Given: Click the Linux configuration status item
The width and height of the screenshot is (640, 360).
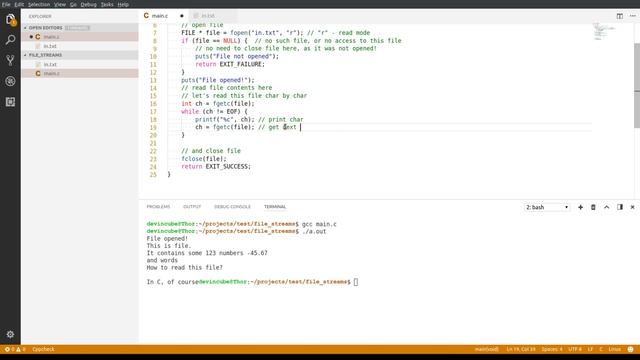Looking at the screenshot, I should (614, 349).
